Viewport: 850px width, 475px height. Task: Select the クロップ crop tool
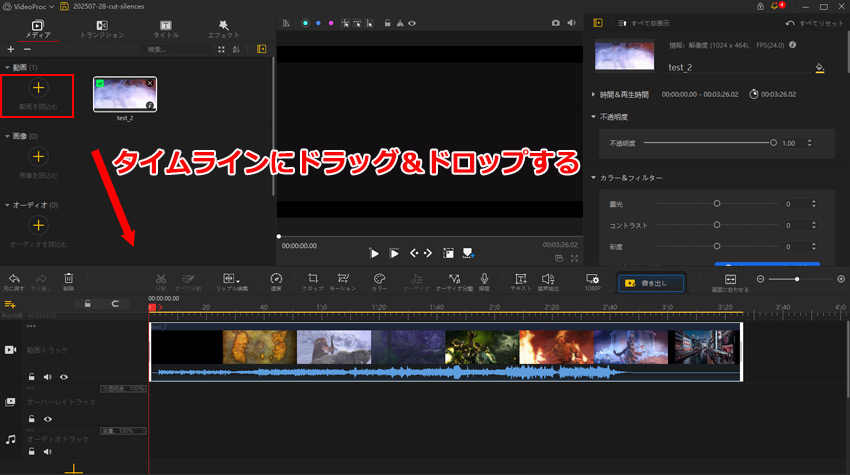313,281
